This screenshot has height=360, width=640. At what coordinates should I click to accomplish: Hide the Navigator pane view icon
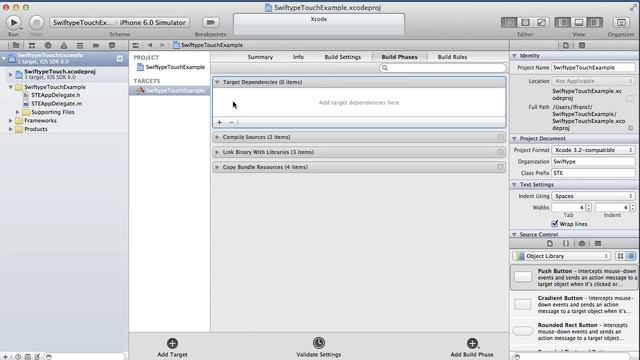[563, 22]
